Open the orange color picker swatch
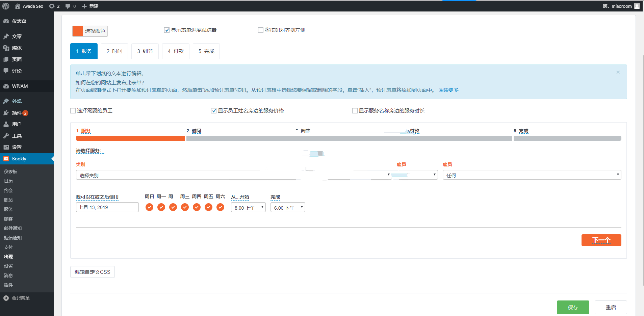The width and height of the screenshot is (644, 316). [x=78, y=31]
